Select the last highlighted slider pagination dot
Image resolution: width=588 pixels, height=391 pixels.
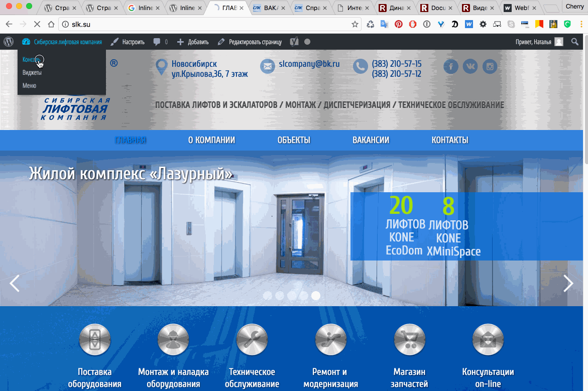tap(316, 296)
